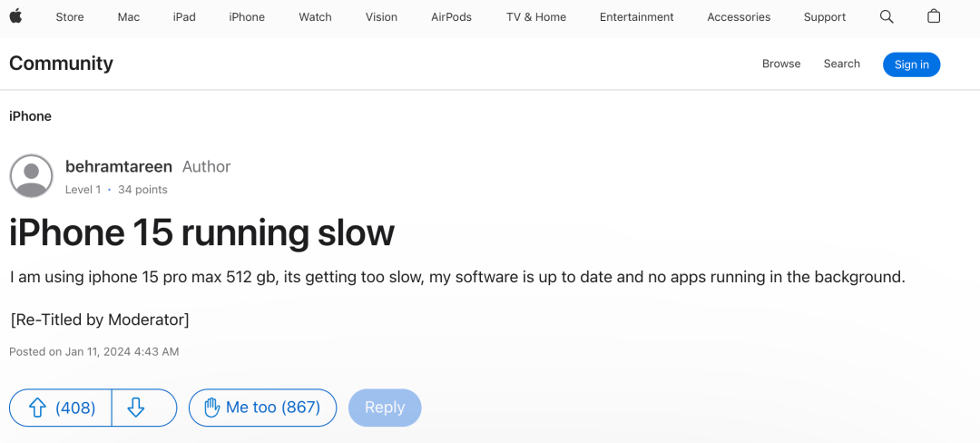Click the Posted on Jan 11, 2024 timestamp

pos(94,352)
